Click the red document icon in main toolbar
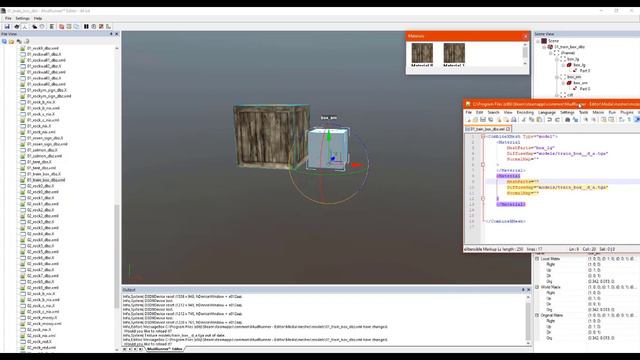Viewport: 640px width, 360px height. pyautogui.click(x=61, y=27)
